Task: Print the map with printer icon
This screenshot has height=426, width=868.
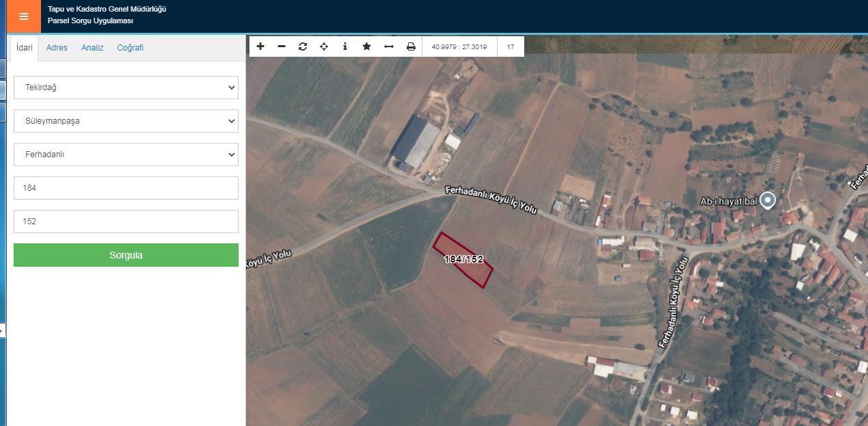Action: click(x=411, y=46)
